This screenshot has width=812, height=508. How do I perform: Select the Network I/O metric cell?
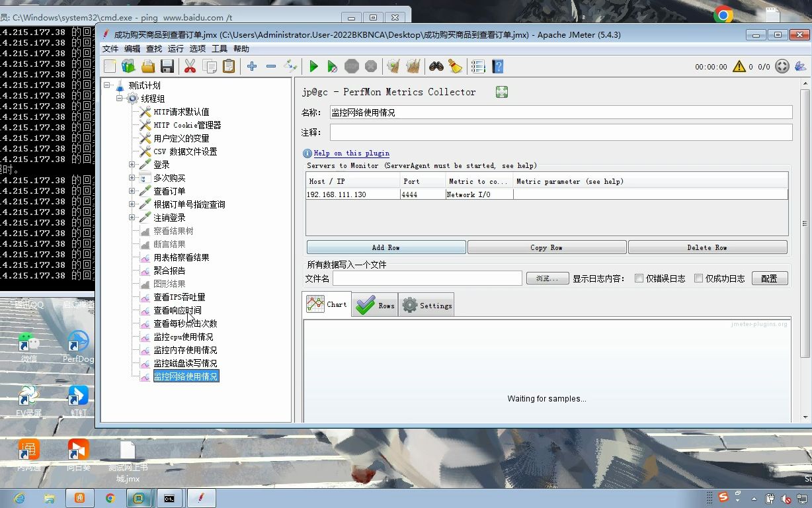pos(479,194)
